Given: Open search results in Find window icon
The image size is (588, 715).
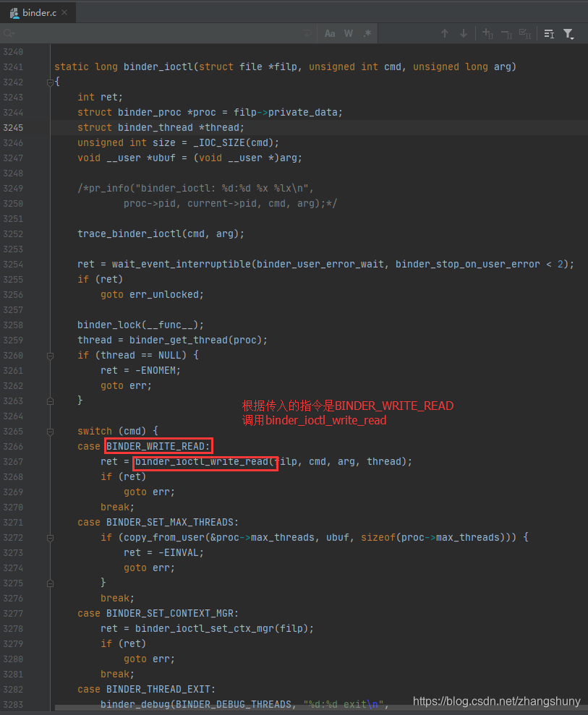Looking at the screenshot, I should click(x=549, y=33).
